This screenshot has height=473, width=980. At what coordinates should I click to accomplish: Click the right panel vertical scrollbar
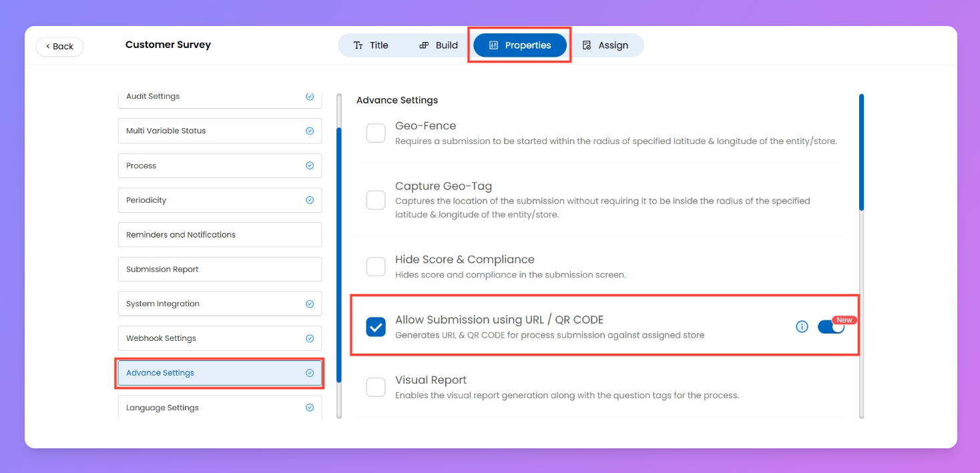(x=861, y=153)
